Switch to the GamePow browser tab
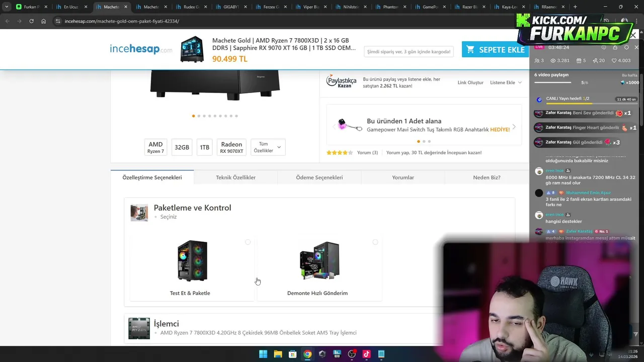 click(x=430, y=7)
